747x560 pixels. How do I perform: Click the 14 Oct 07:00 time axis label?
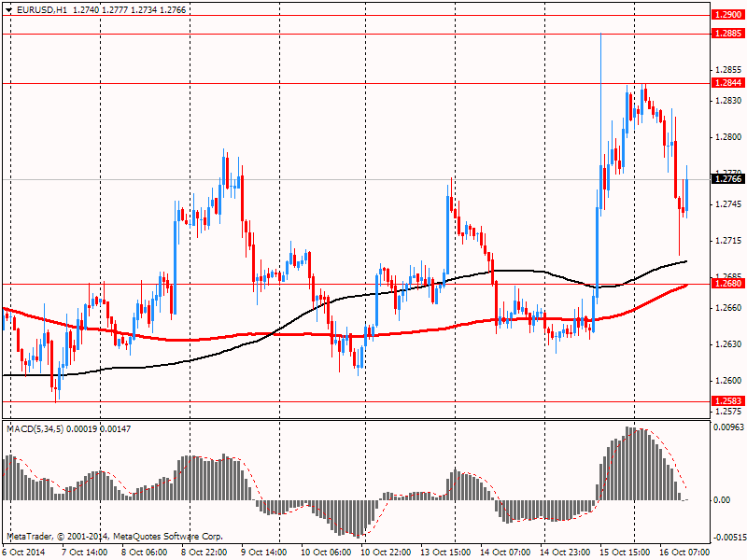click(505, 552)
